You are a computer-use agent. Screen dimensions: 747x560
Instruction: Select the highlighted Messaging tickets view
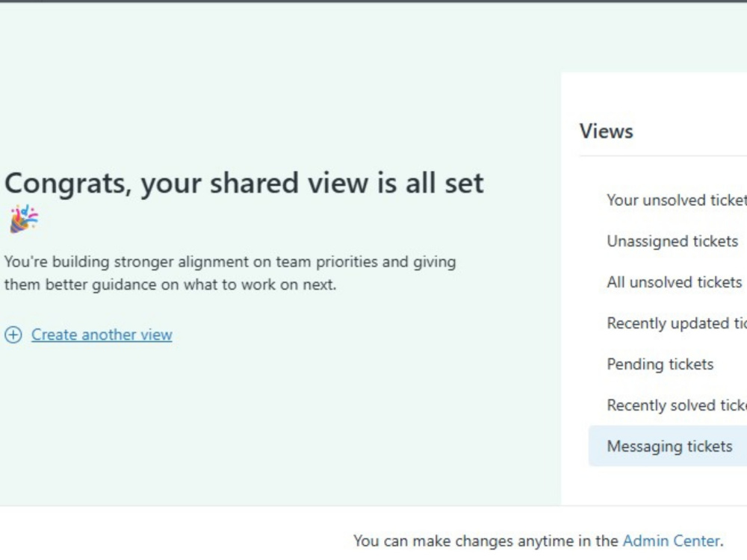[668, 447]
